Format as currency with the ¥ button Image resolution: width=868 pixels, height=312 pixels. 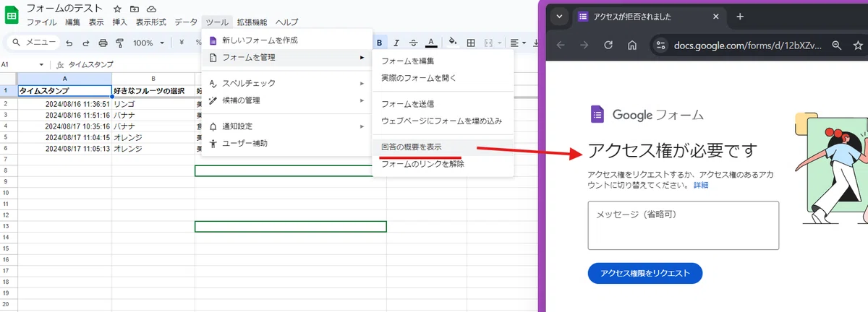coord(181,43)
